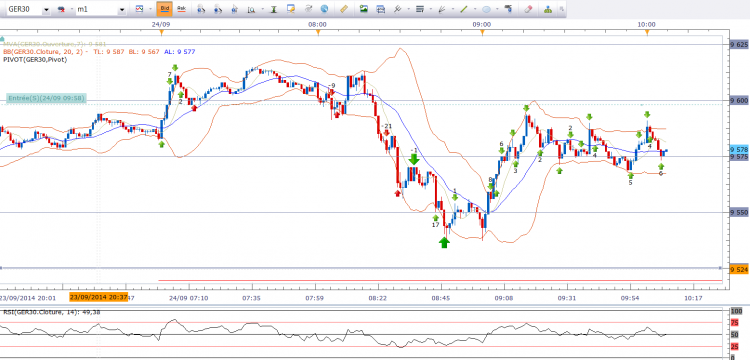This screenshot has width=750, height=360.
Task: Toggle the Bid price button
Action: (164, 9)
